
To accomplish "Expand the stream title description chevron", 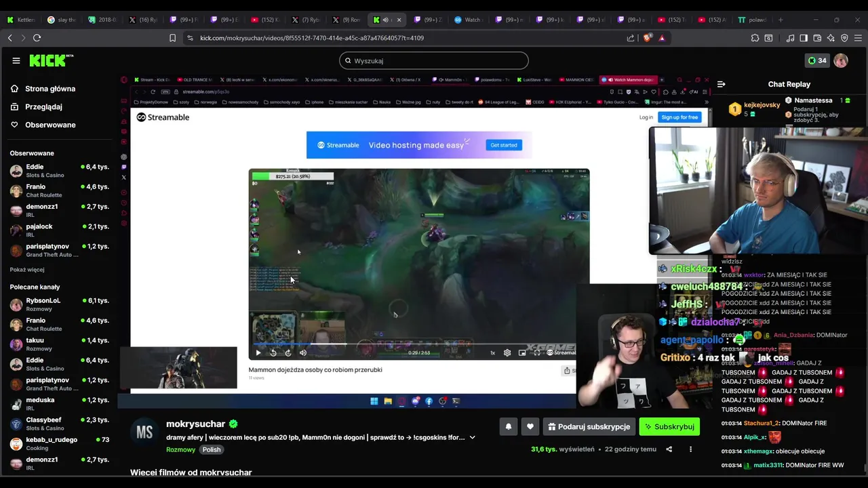I will (x=473, y=437).
